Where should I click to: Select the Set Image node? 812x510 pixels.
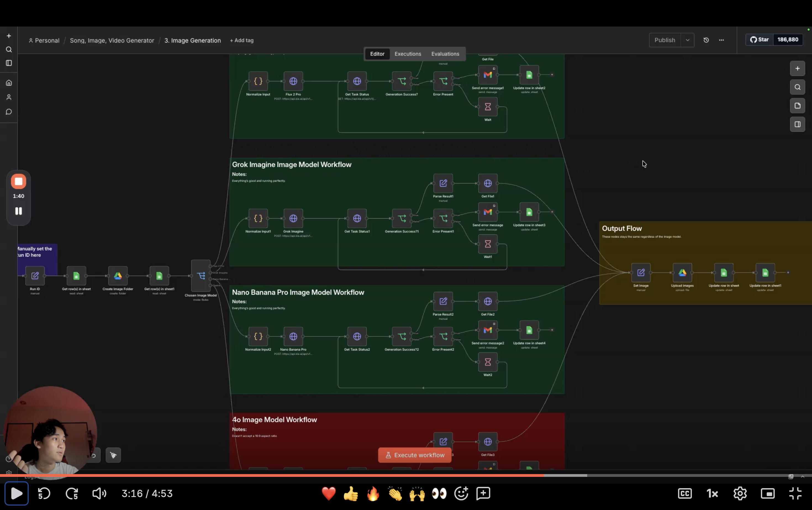[641, 272]
